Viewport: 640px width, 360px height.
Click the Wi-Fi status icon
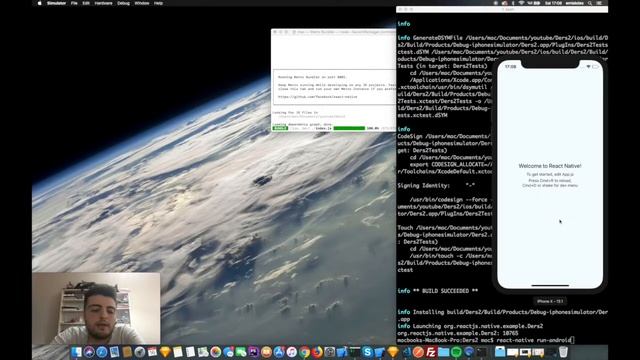coord(521,3)
